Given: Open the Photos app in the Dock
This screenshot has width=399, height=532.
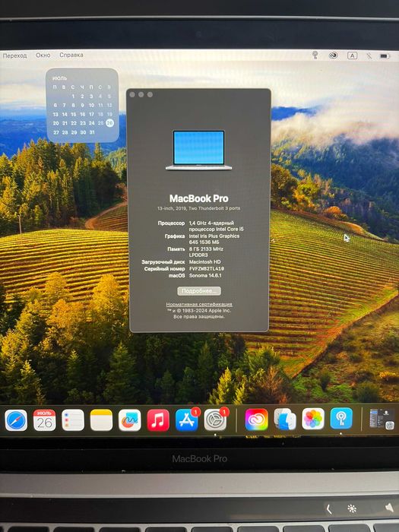Looking at the screenshot, I should [x=313, y=419].
